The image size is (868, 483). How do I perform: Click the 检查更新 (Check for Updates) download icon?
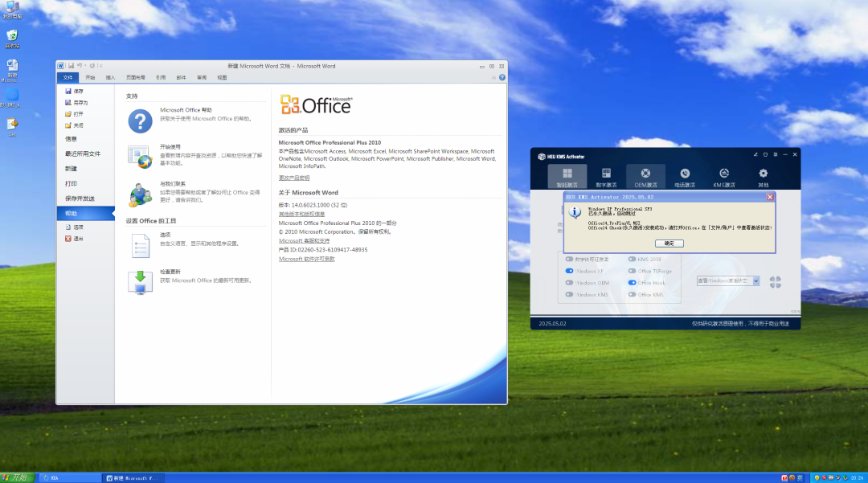pos(140,282)
